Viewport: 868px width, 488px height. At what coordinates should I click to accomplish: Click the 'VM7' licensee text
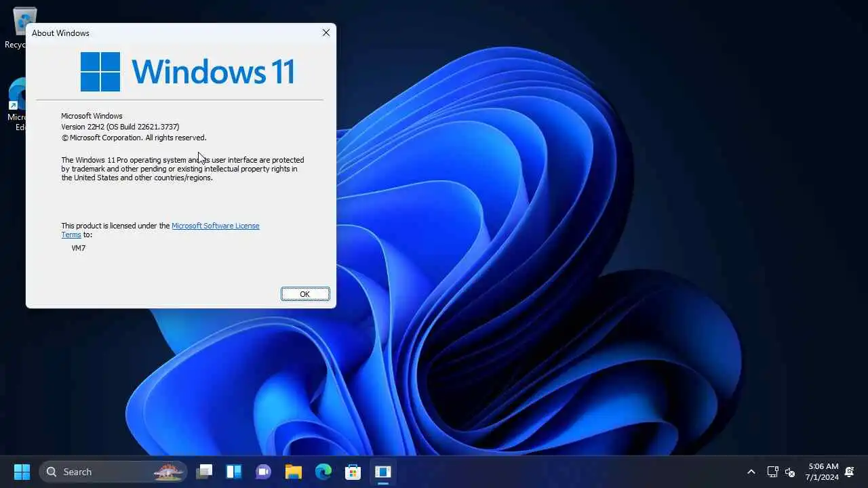click(x=79, y=248)
